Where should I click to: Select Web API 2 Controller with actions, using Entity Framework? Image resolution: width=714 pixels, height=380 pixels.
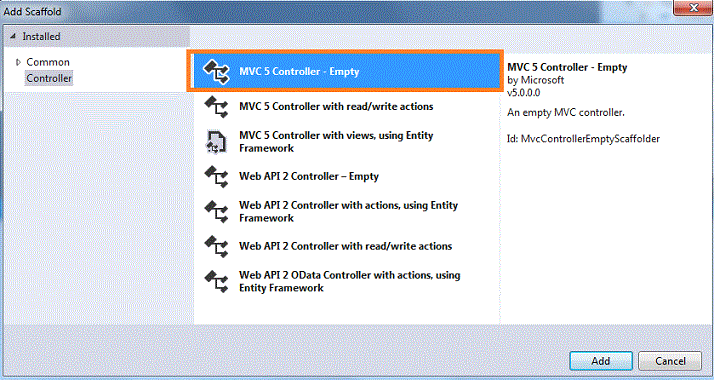[346, 211]
